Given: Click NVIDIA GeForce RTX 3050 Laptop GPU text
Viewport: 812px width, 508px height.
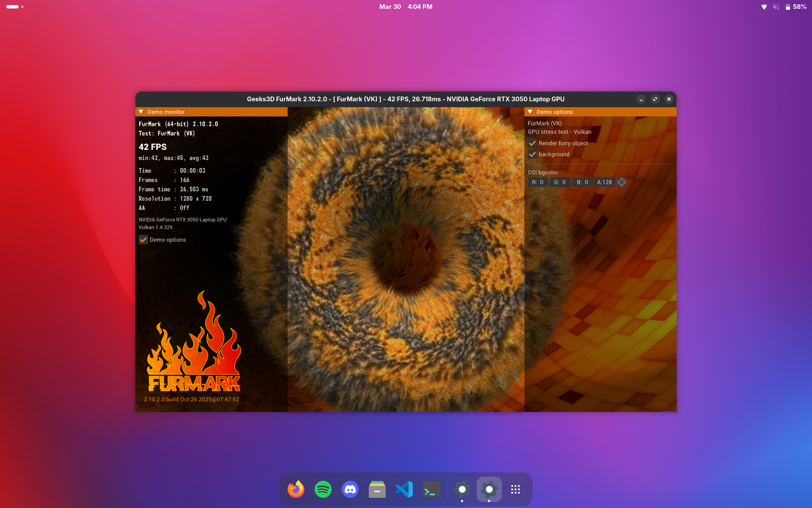Looking at the screenshot, I should (183, 220).
